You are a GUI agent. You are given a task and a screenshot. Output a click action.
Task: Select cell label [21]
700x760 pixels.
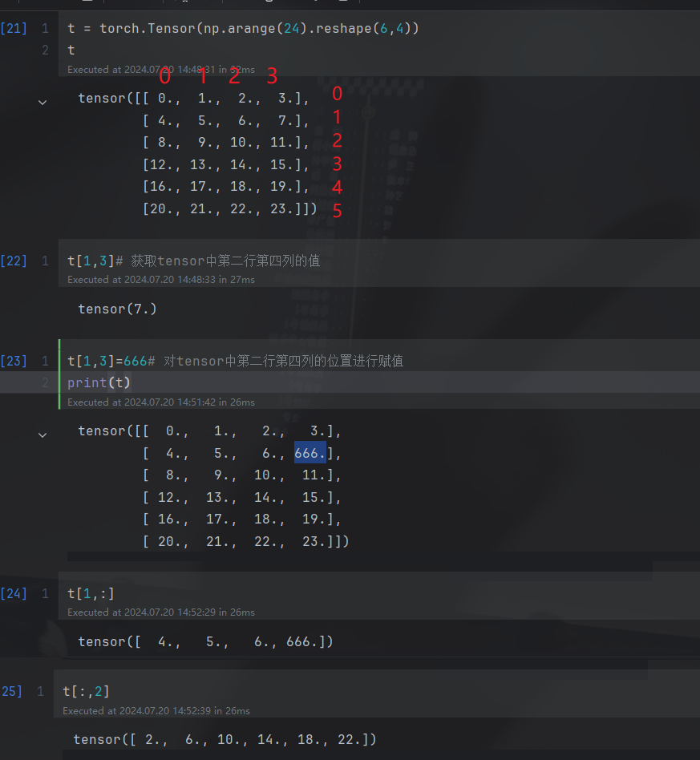(14, 28)
